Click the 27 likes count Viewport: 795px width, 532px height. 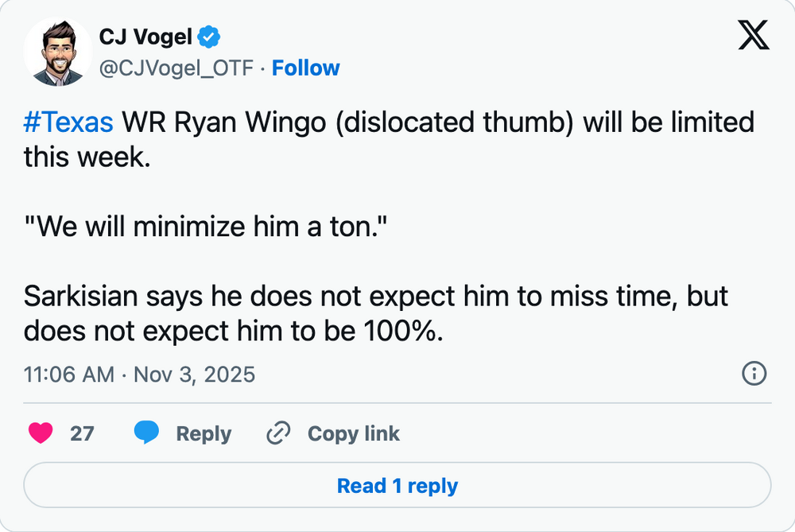pyautogui.click(x=82, y=433)
